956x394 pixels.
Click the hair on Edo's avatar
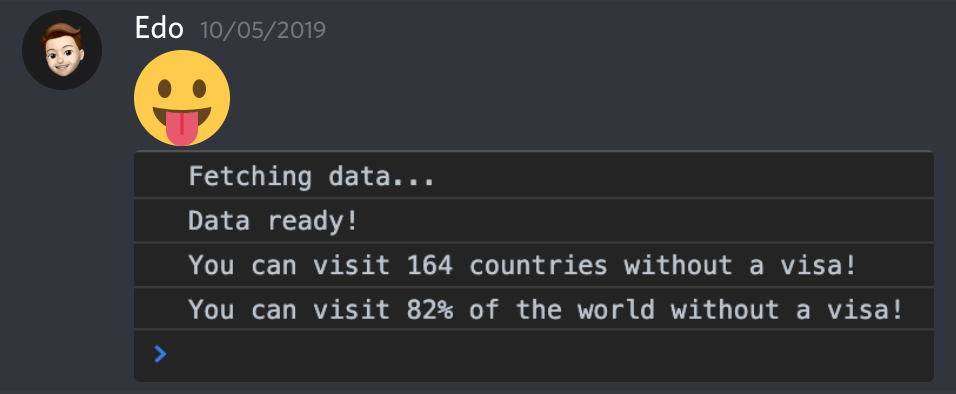click(62, 32)
